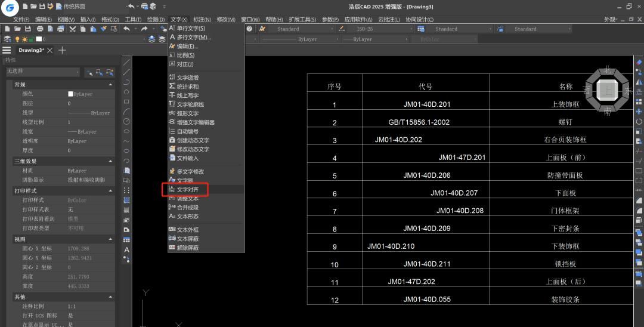The height and width of the screenshot is (327, 644).
Task: Collapse the 视图 section
Action: (x=110, y=239)
